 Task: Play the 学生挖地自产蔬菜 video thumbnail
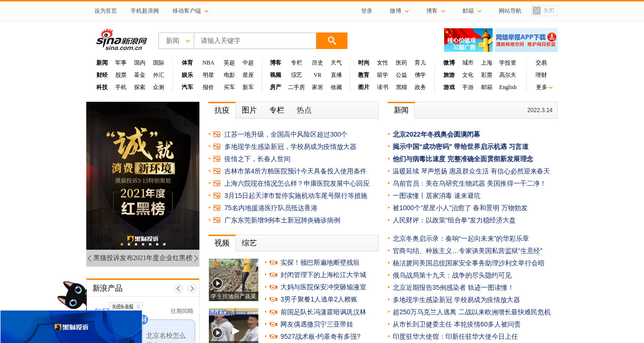tap(233, 280)
